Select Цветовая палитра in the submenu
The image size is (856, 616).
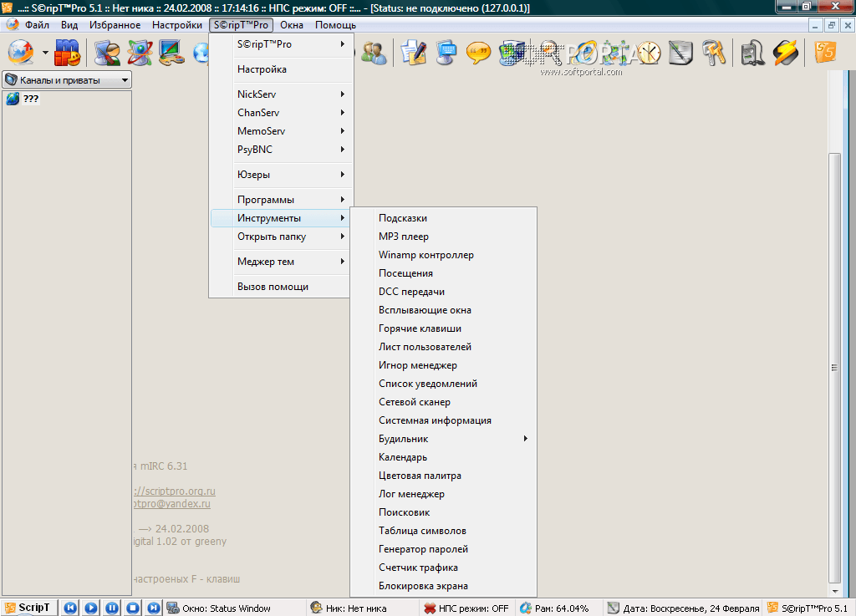click(x=443, y=476)
